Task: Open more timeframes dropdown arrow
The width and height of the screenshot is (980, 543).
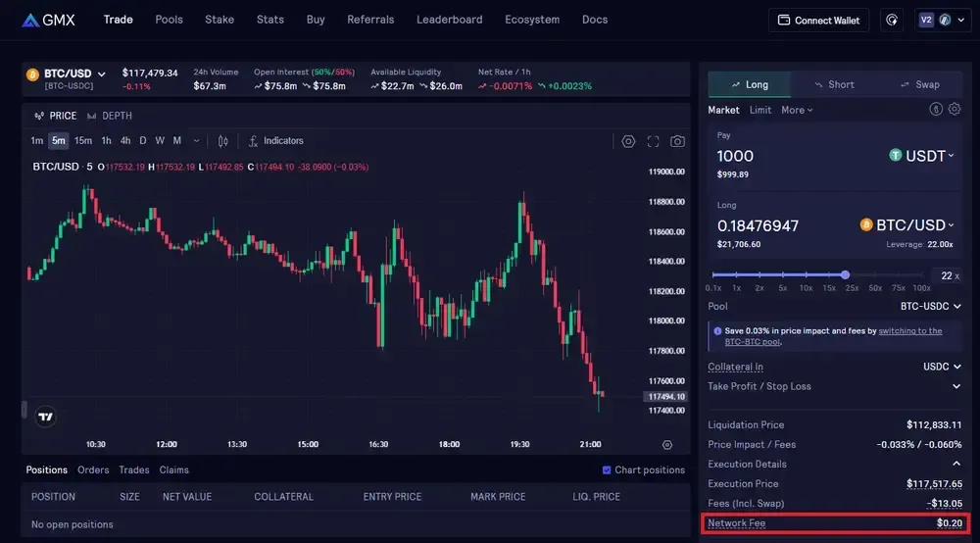Action: 196,141
